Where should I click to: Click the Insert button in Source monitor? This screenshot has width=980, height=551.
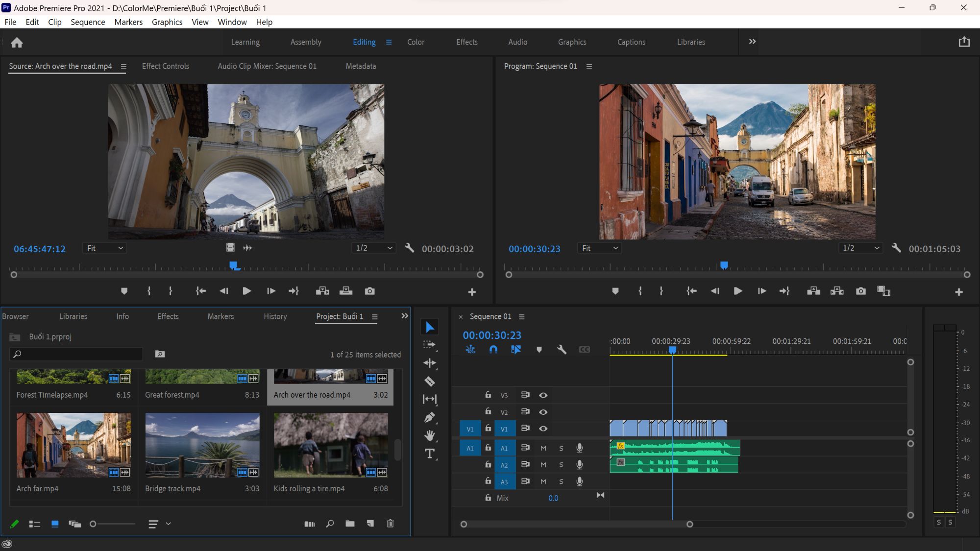(322, 291)
